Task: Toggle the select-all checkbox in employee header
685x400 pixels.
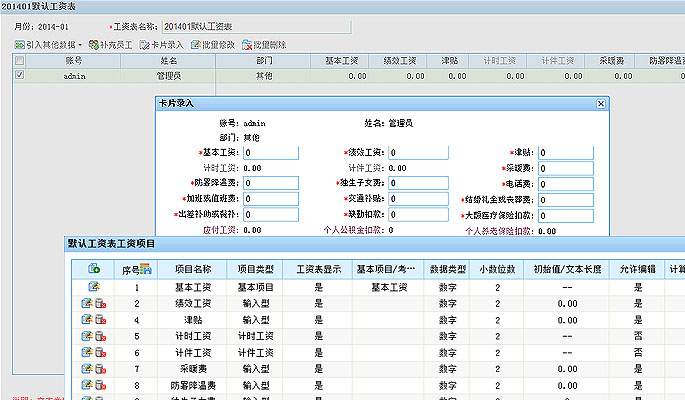Action: [19, 61]
